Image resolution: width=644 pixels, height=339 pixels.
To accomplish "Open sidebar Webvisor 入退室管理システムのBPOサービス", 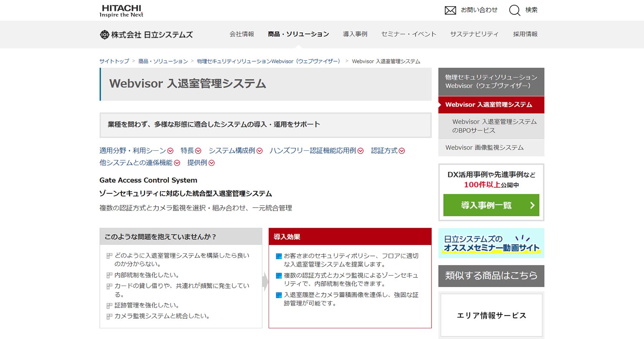I will point(491,126).
